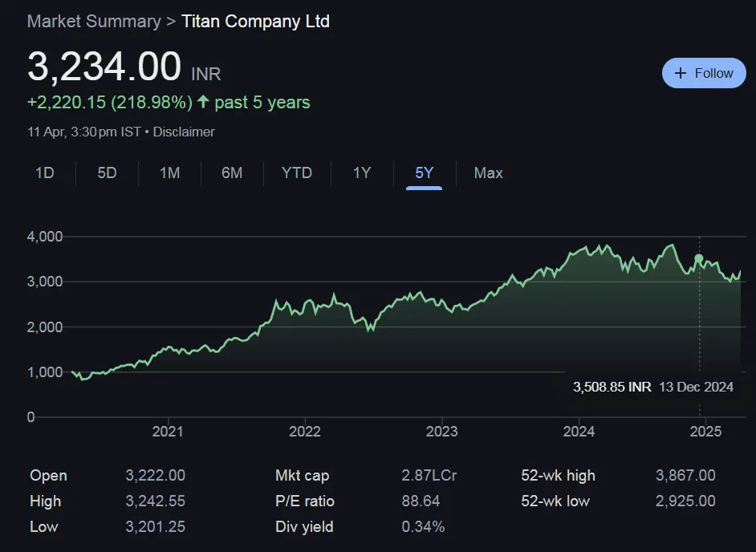Image resolution: width=756 pixels, height=552 pixels.
Task: Click the P/E ratio label
Action: point(305,501)
